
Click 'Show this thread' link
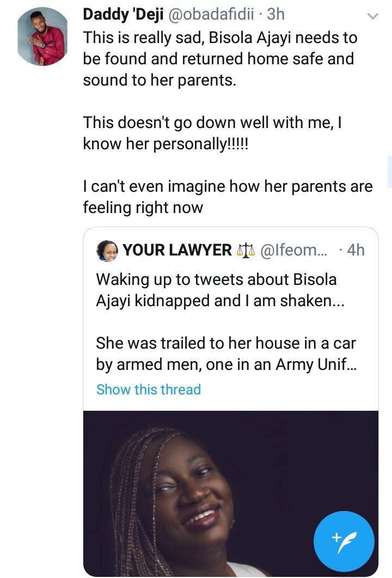pos(149,390)
